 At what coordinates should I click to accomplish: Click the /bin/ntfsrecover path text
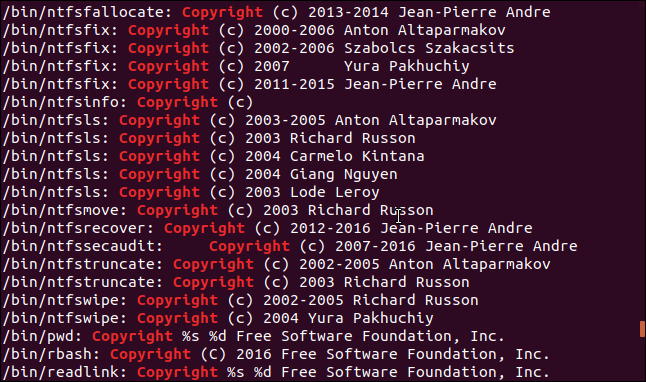tap(77, 228)
